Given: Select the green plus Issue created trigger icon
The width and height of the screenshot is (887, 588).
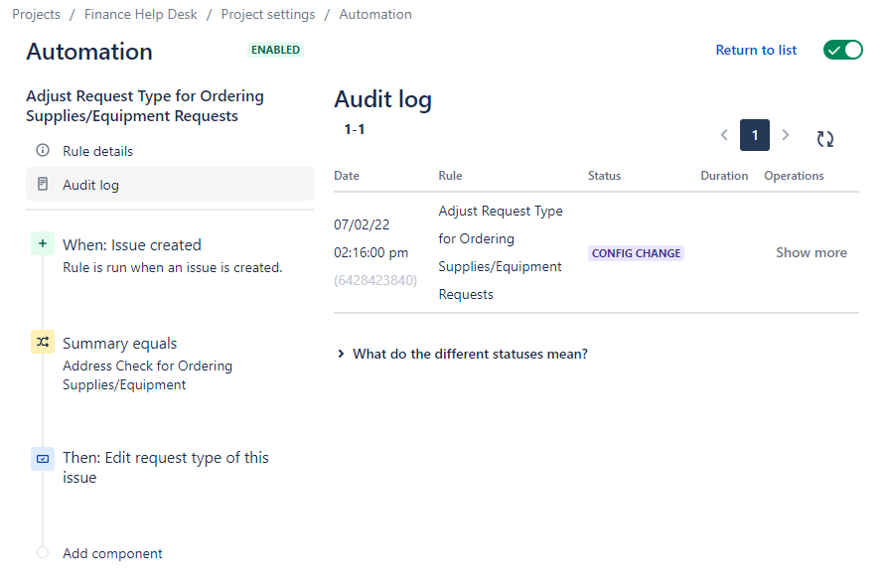Looking at the screenshot, I should click(x=43, y=244).
